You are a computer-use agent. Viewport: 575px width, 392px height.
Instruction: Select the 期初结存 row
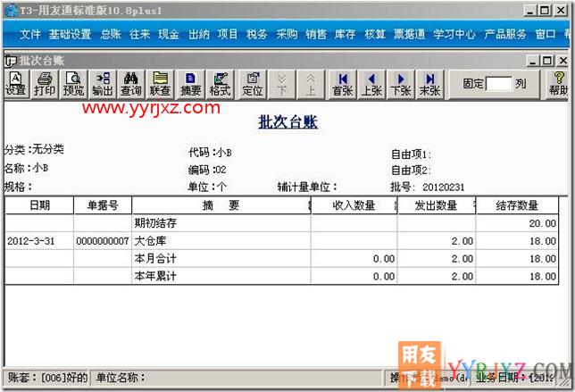click(x=281, y=223)
